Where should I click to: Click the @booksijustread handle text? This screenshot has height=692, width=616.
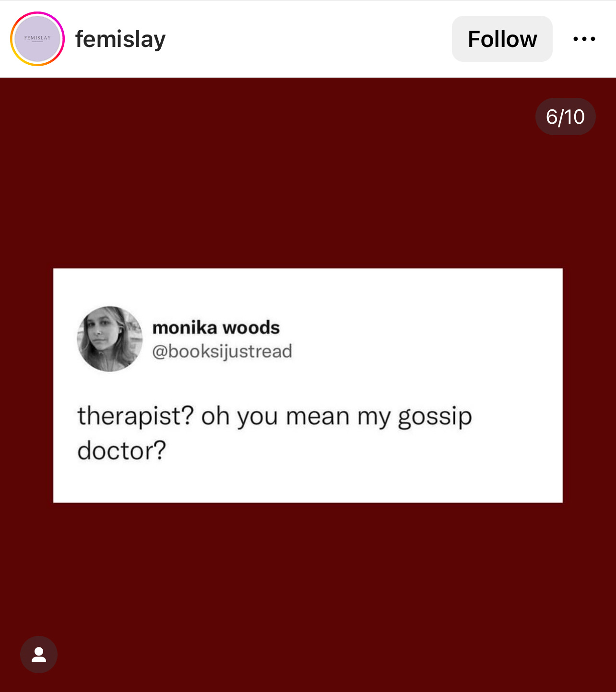click(222, 352)
